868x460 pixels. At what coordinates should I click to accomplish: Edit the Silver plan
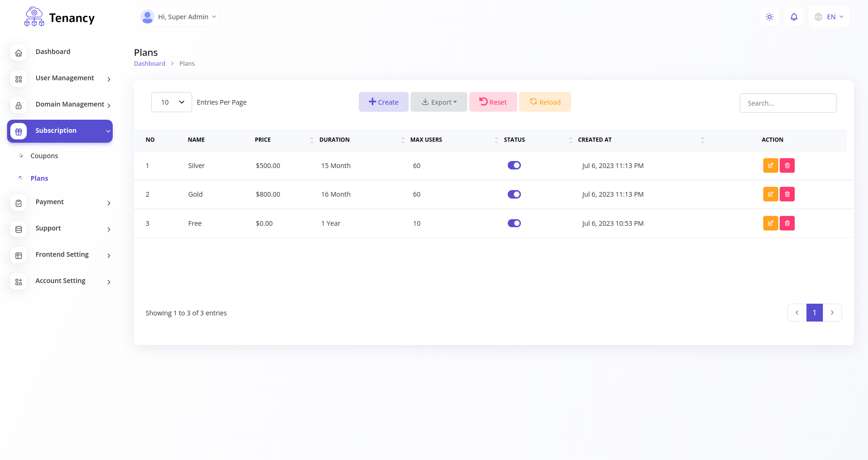(771, 166)
